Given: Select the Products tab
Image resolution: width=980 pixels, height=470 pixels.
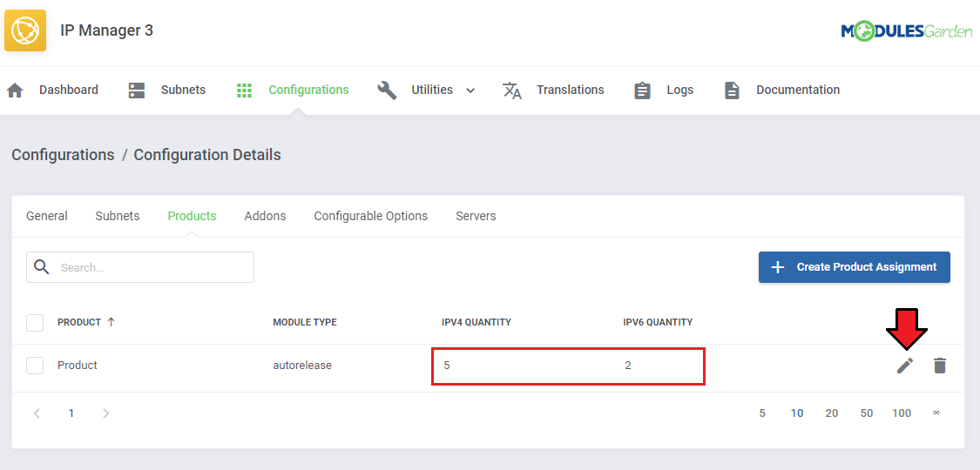Looking at the screenshot, I should 192,216.
